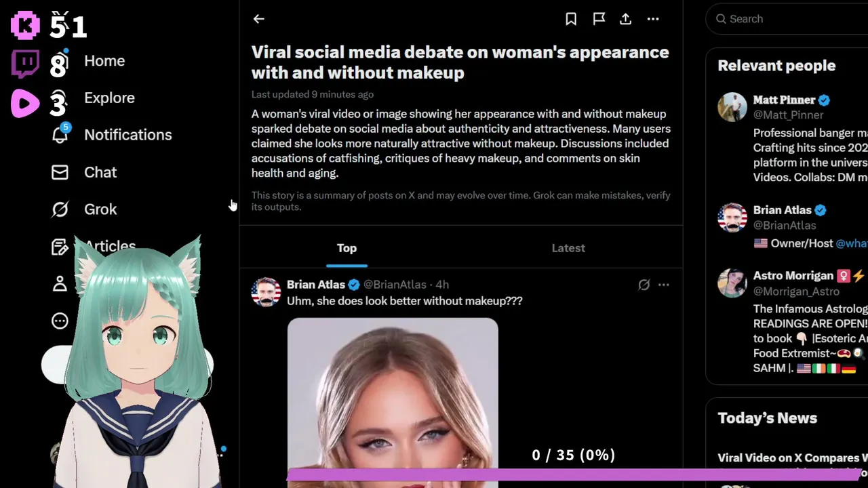Open Grok icon in sidebar

(x=60, y=209)
